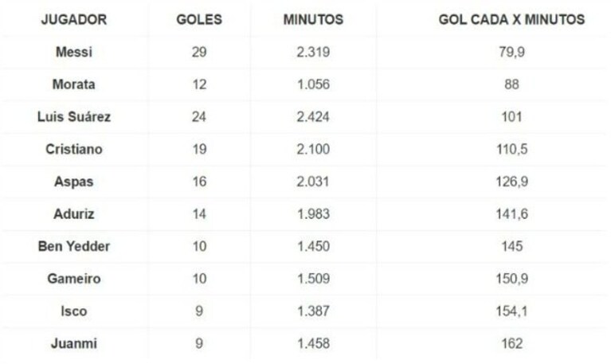Click Messi's 29 goals cell
Image resolution: width=611 pixels, height=364 pixels.
199,52
